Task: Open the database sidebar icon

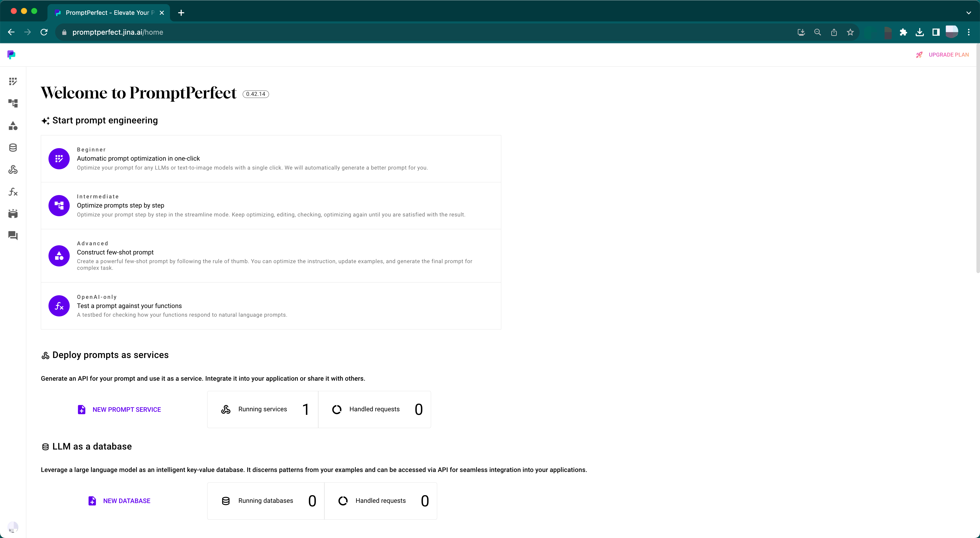Action: (x=13, y=148)
